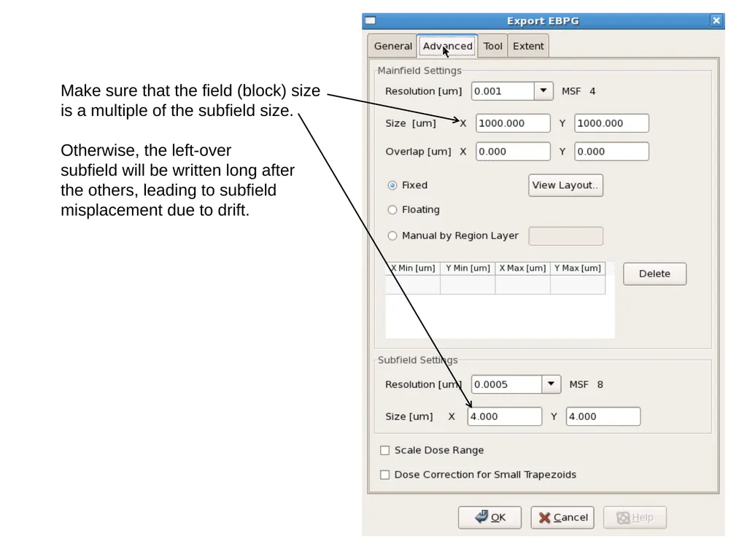
Task: Close the Export EBPG dialog
Action: click(716, 20)
